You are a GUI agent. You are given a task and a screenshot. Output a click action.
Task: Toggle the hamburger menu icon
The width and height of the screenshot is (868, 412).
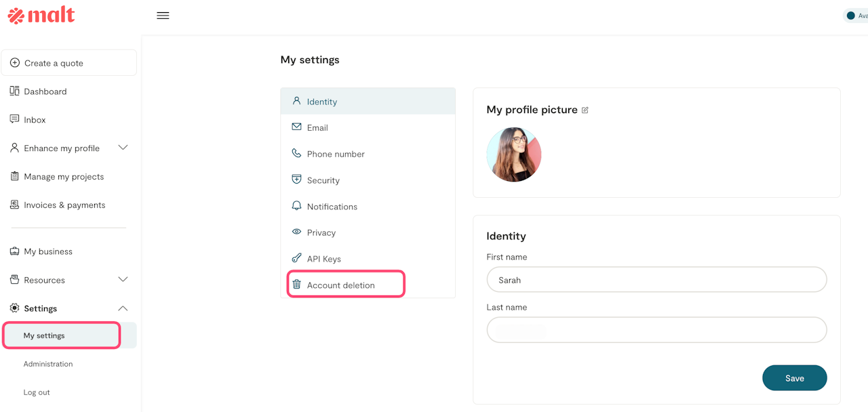pyautogui.click(x=163, y=16)
